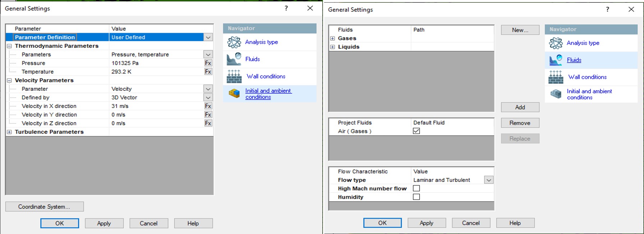Open the Fx function editor for Pressure
The image size is (644, 234).
point(208,63)
